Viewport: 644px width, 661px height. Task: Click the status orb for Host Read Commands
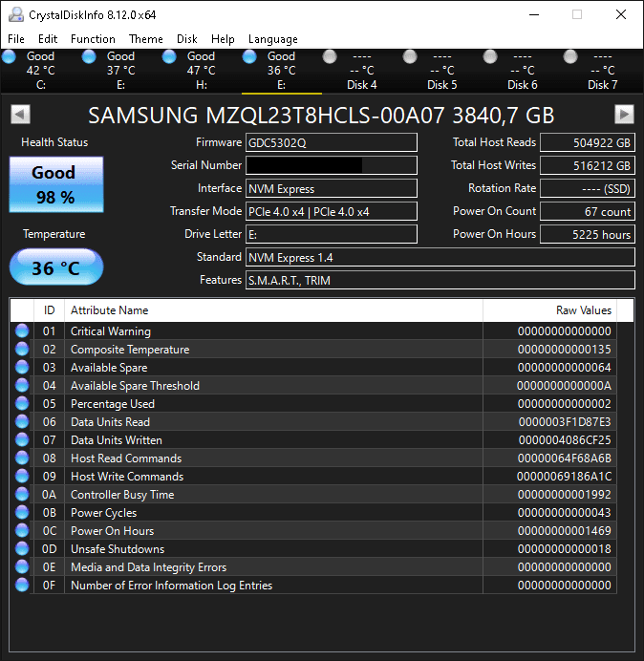click(22, 458)
